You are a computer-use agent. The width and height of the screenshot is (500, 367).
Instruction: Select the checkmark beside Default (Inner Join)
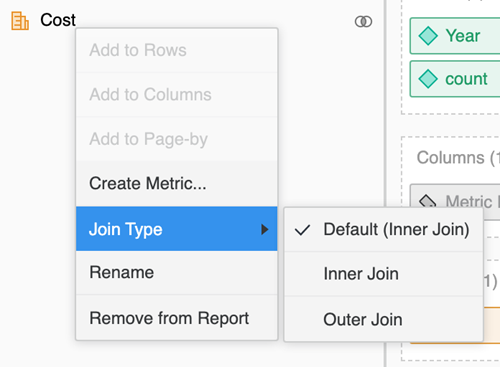(302, 230)
